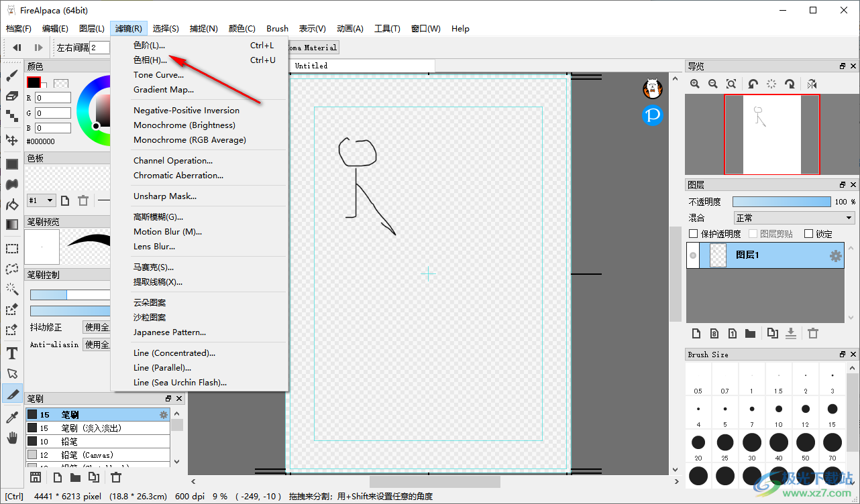Viewport: 860px width, 504px height.
Task: Click the navigator preview thumbnail
Action: (x=771, y=134)
